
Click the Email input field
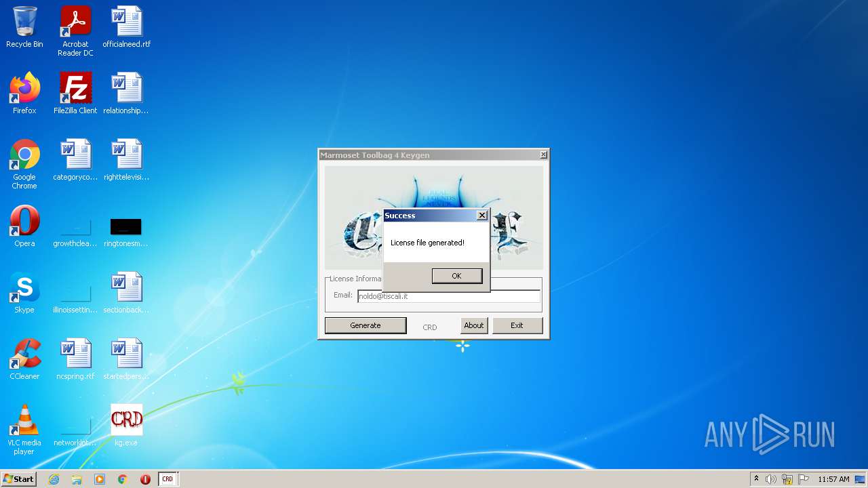449,296
